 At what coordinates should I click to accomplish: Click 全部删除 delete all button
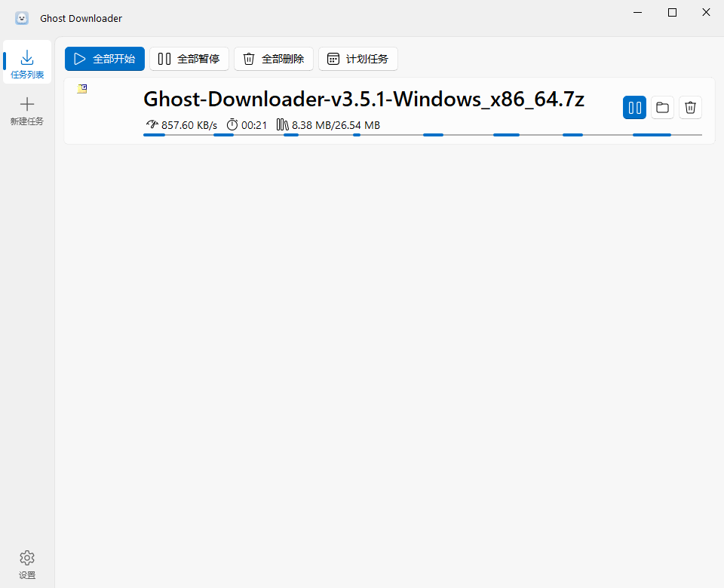273,59
